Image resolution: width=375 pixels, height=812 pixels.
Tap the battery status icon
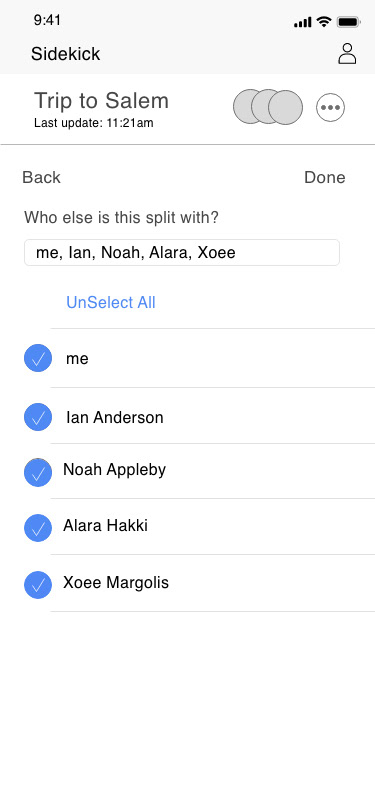coord(349,22)
